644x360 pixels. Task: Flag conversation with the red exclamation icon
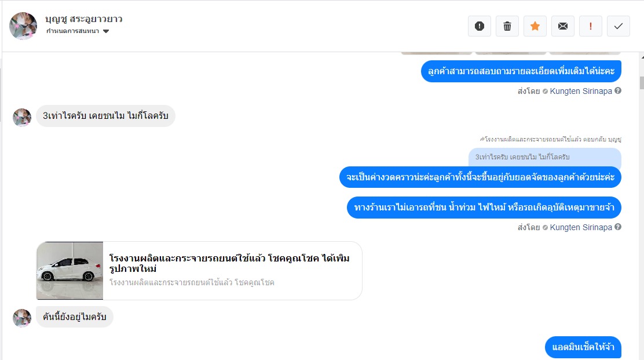tap(591, 26)
